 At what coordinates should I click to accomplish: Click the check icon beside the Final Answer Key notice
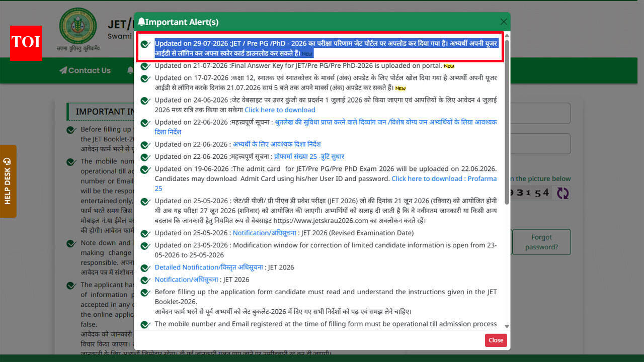pos(145,66)
